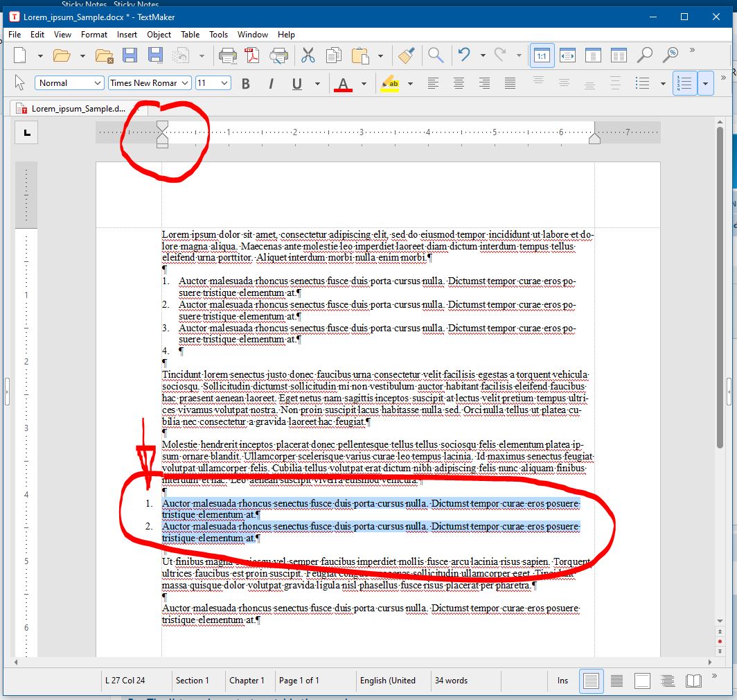This screenshot has width=737, height=700.
Task: Click the tab type selector beside ruler
Action: tap(27, 132)
